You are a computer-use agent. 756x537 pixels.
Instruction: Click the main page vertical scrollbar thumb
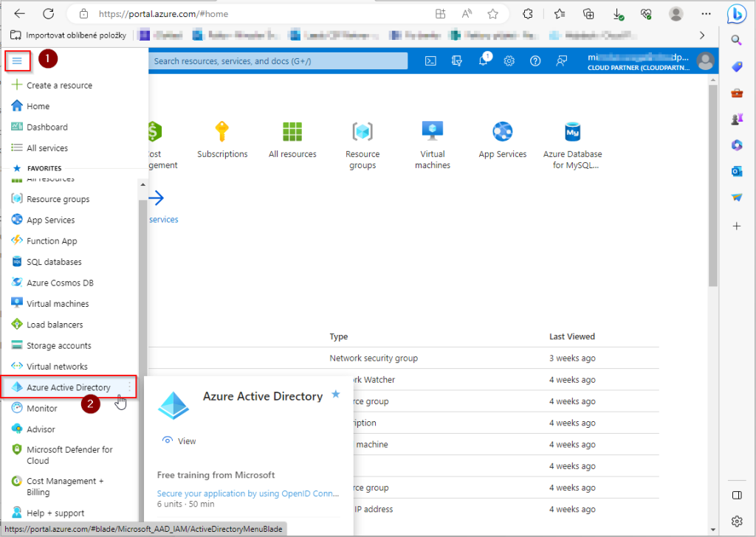tap(713, 185)
